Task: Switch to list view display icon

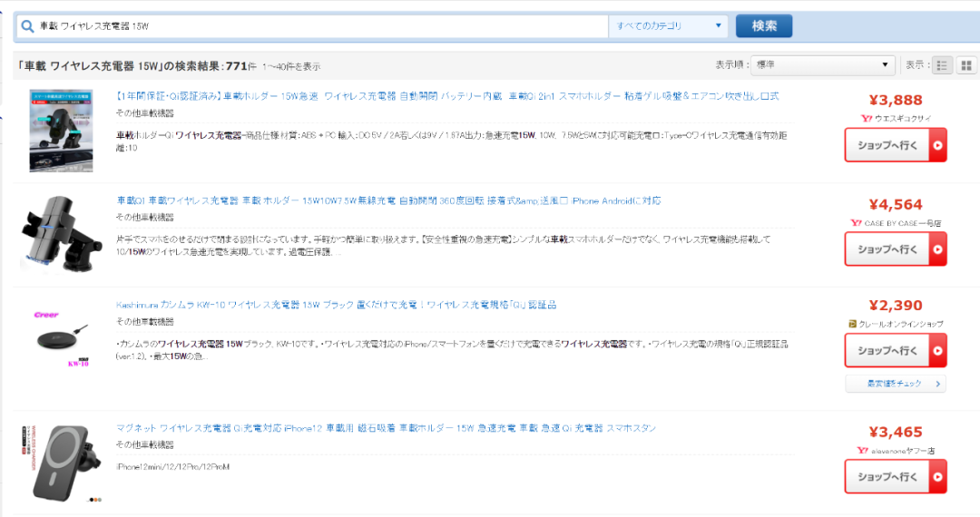Action: (942, 65)
